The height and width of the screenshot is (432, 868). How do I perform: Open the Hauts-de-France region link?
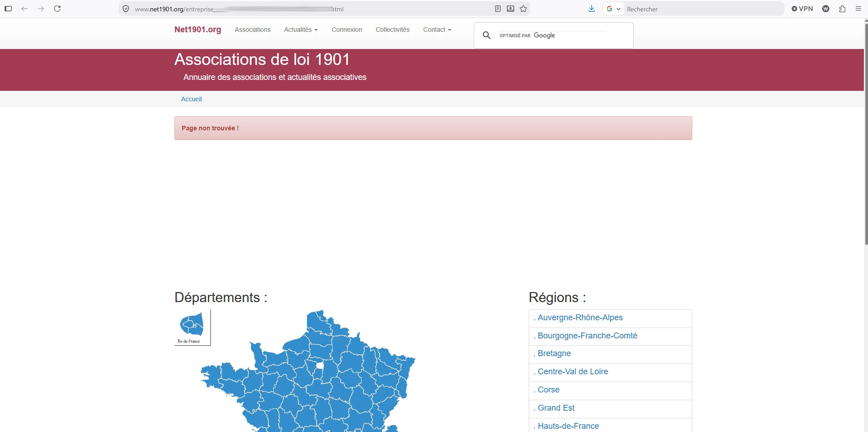click(x=568, y=426)
